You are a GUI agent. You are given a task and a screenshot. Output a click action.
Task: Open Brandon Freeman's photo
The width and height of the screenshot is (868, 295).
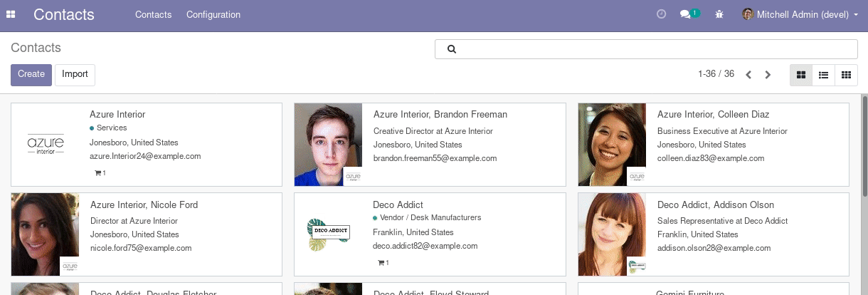328,145
